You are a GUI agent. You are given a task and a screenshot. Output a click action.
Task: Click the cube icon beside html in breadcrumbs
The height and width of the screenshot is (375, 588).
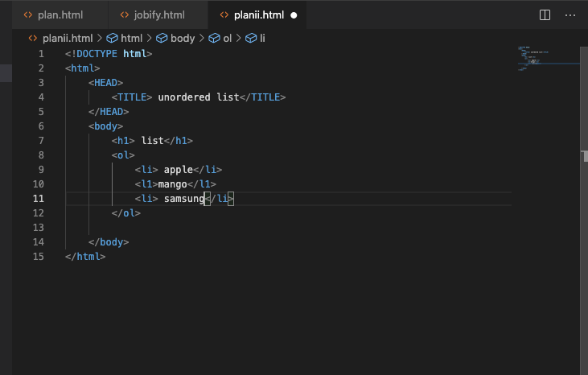point(112,38)
